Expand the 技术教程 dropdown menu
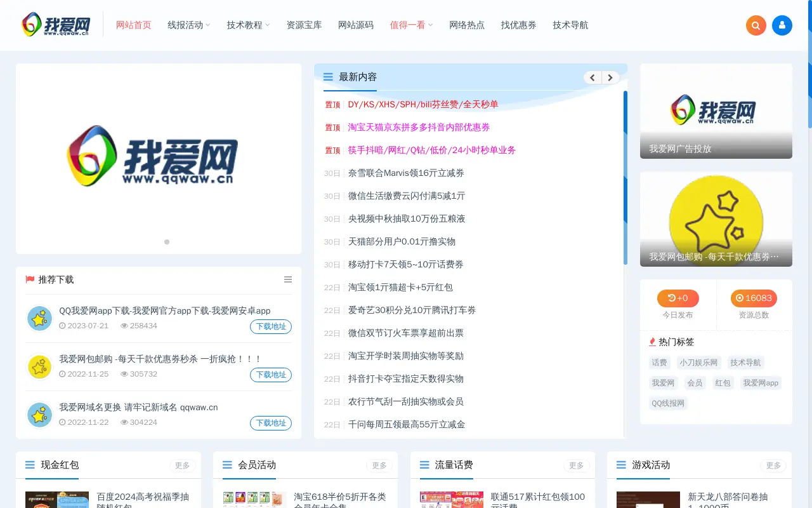The image size is (812, 508). (248, 25)
